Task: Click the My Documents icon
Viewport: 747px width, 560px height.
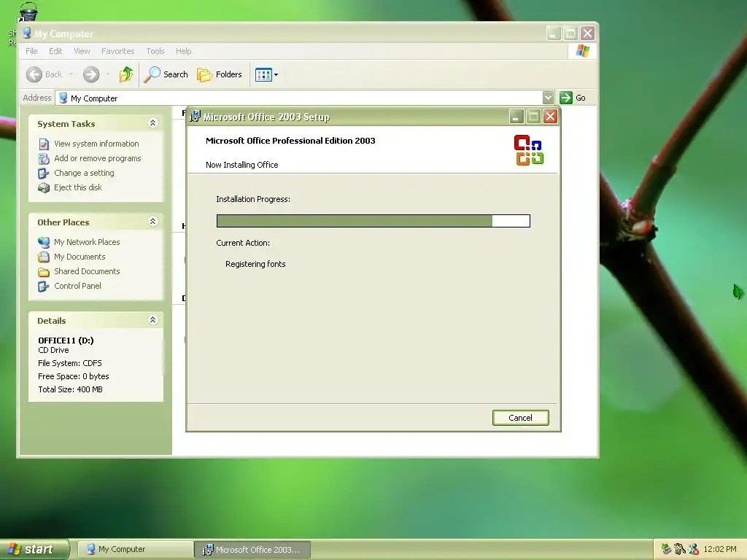Action: tap(43, 257)
